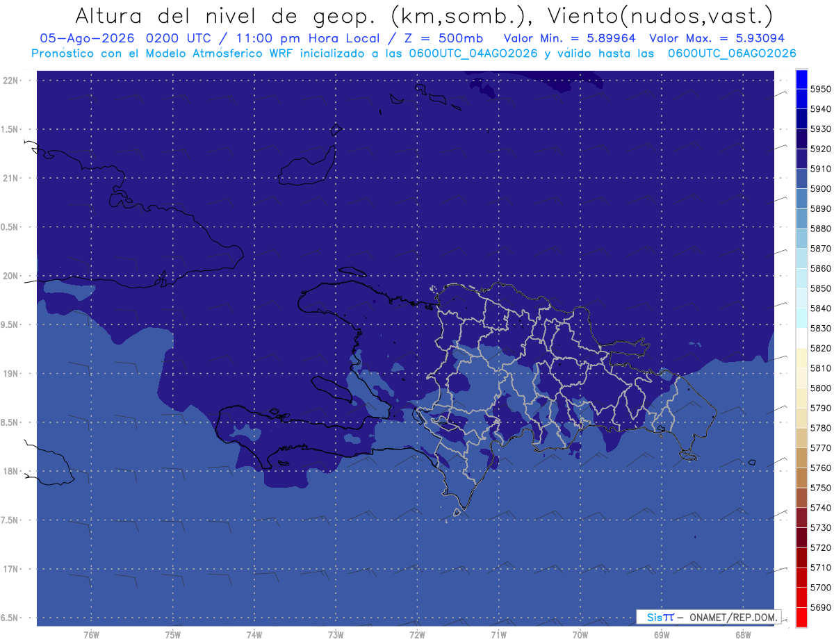Click the 5790 value on the color scale
The image size is (834, 644).
click(x=820, y=408)
